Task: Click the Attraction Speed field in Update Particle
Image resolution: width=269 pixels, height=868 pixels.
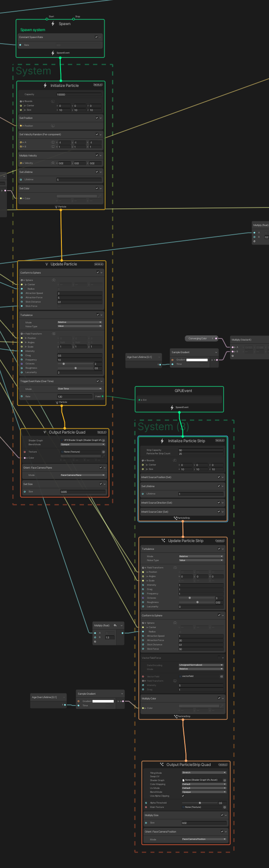Action: pyautogui.click(x=80, y=293)
